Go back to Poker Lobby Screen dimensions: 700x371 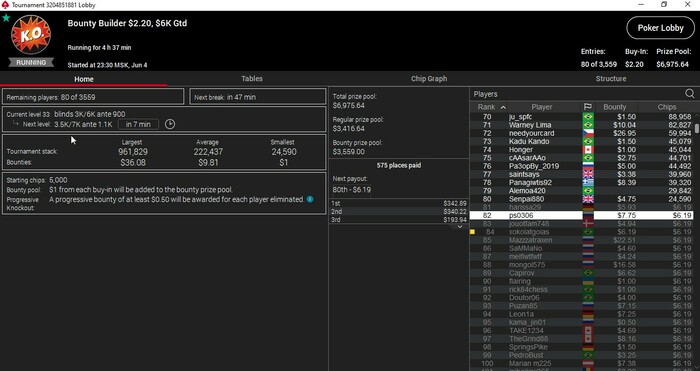[660, 28]
